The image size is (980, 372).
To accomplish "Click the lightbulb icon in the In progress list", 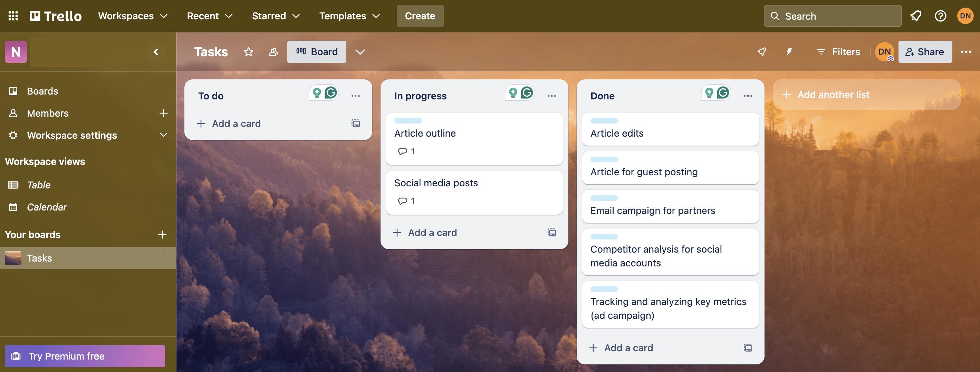I will pyautogui.click(x=513, y=92).
